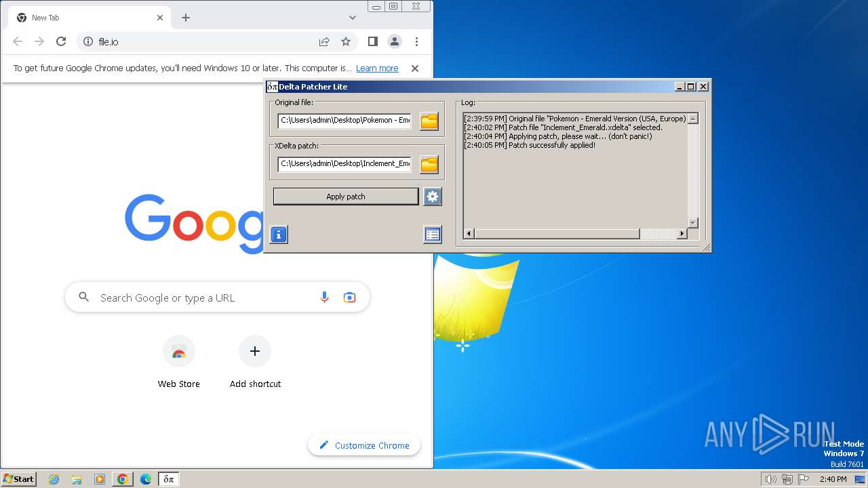
Task: Click the log's scroll up arrow
Action: click(x=692, y=119)
